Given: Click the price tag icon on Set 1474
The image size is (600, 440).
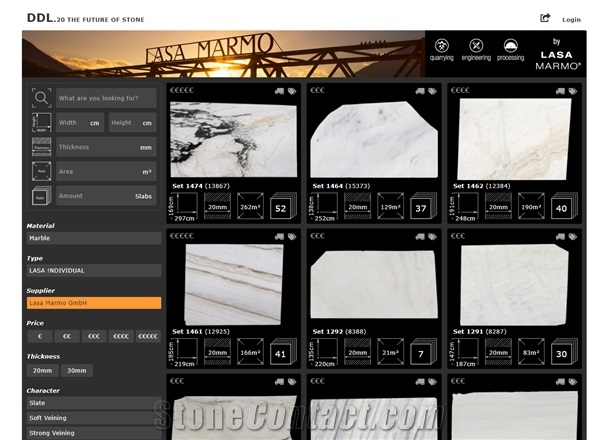Looking at the screenshot, I should coord(292,91).
